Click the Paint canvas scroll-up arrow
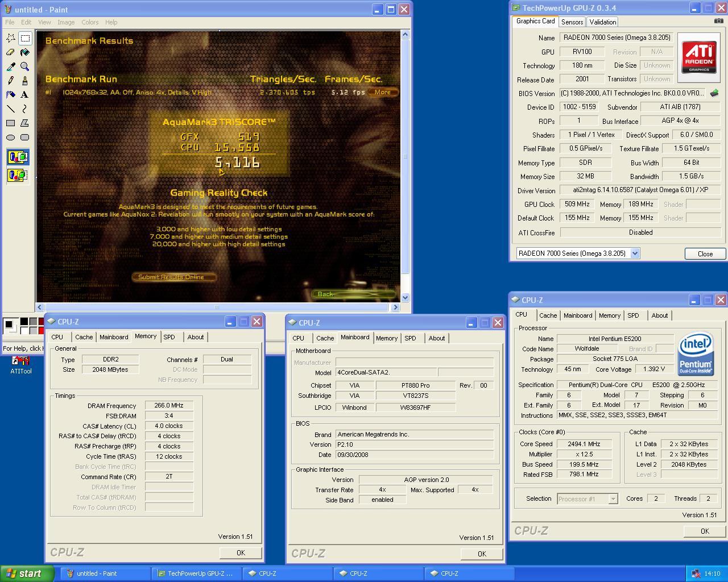The width and height of the screenshot is (728, 582). [405, 35]
